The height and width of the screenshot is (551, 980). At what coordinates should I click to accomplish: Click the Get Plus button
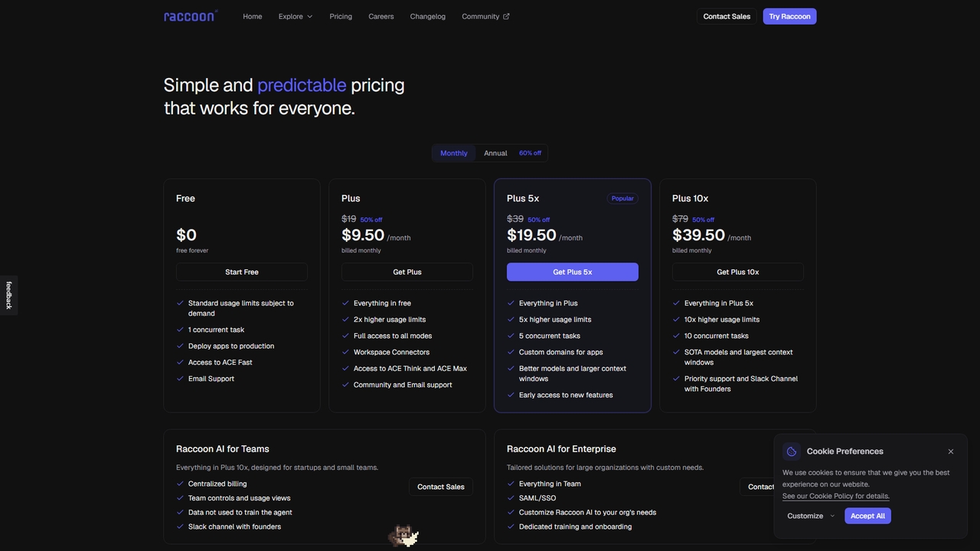tap(407, 272)
